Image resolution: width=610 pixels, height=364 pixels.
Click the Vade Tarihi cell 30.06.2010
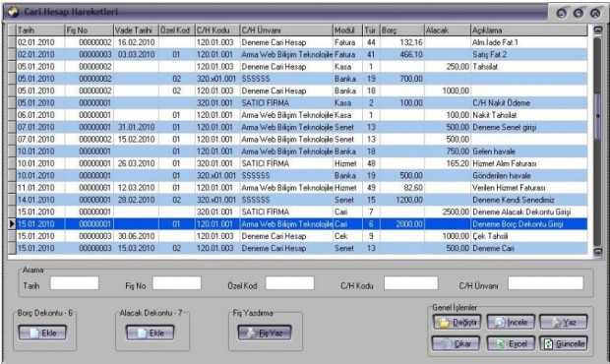tap(136, 236)
